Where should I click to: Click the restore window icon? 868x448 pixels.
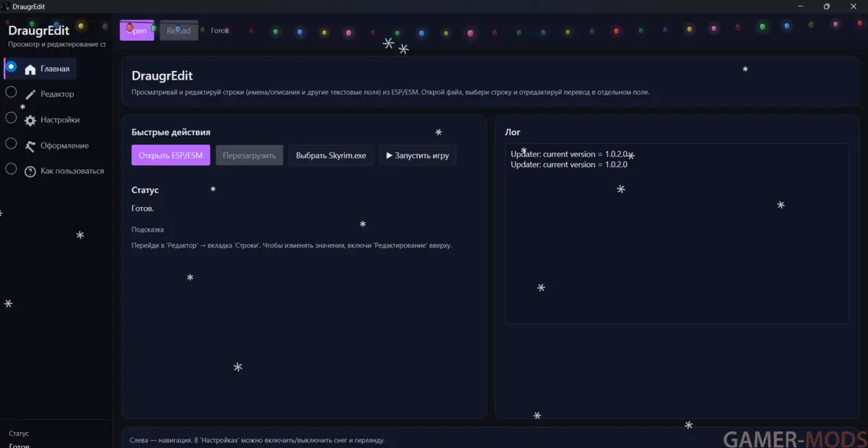coord(827,7)
